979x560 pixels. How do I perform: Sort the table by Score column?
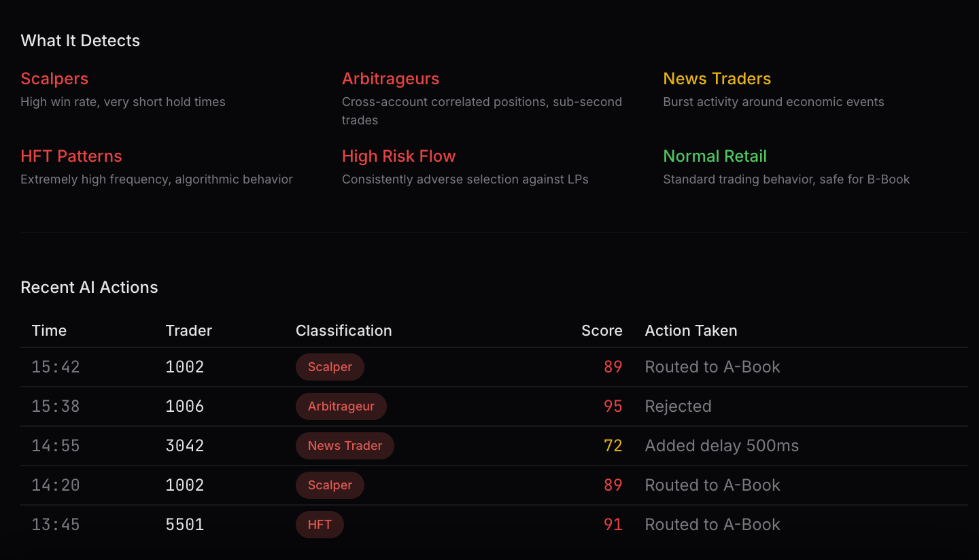pyautogui.click(x=602, y=330)
